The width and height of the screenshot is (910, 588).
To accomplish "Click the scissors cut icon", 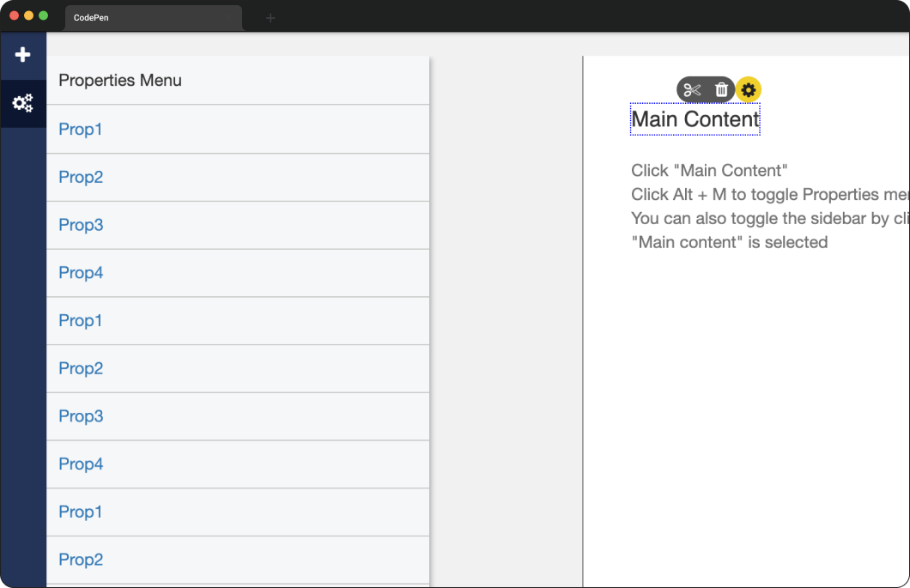I will (x=692, y=90).
